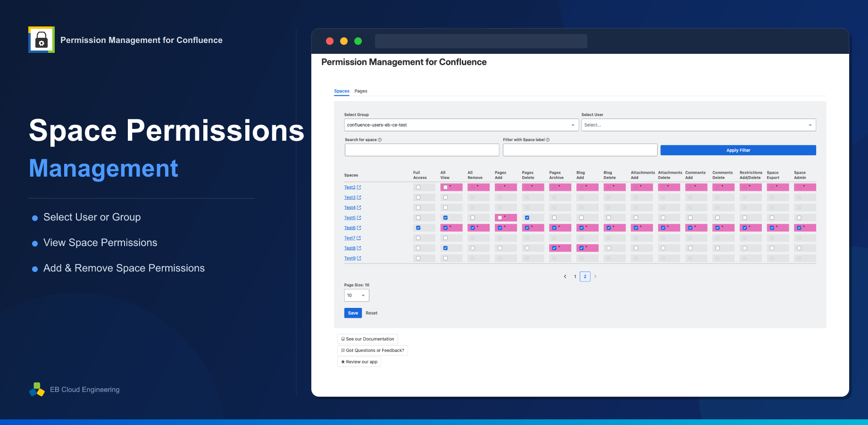Go to the previous page with the left chevron
Viewport: 868px width, 425px height.
coord(565,277)
